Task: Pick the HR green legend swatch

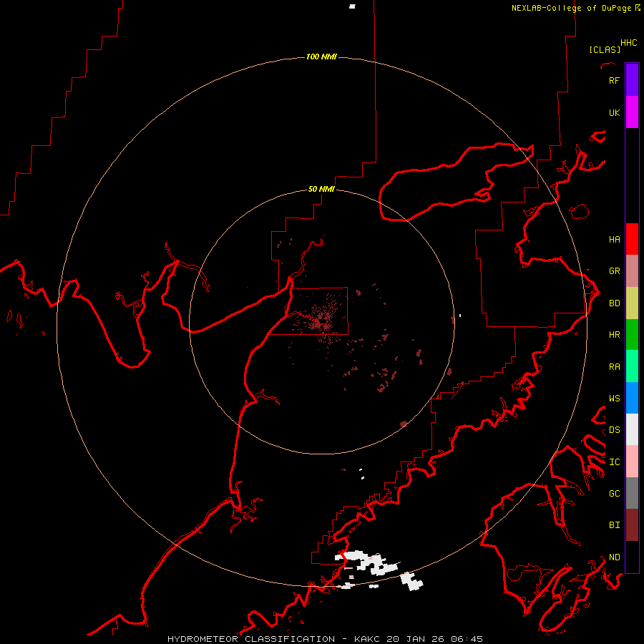Action: pos(632,335)
